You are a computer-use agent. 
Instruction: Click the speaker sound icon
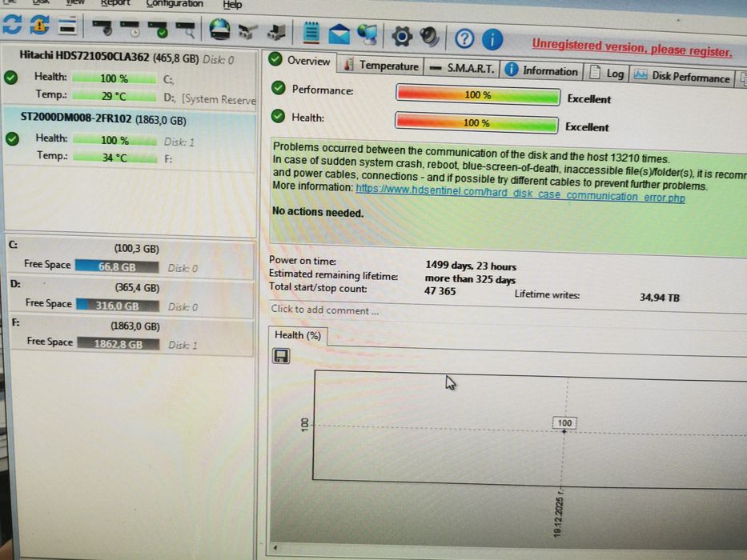pos(429,37)
